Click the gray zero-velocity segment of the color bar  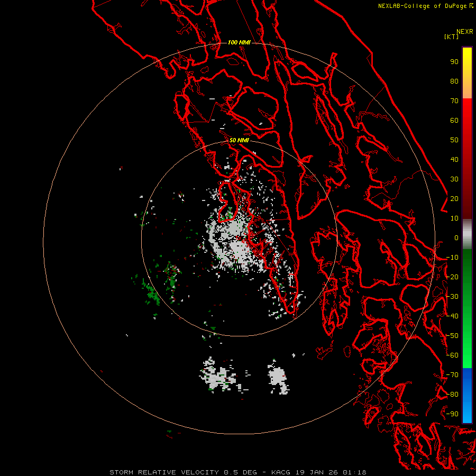pos(467,234)
